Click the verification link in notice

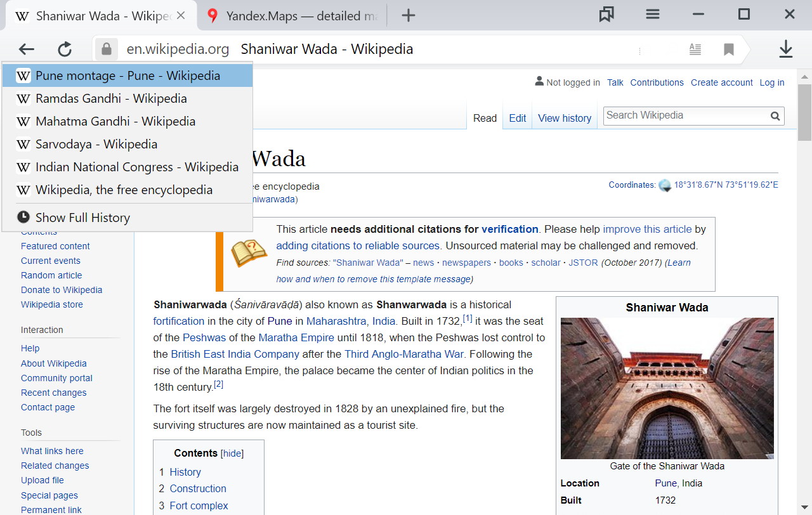509,229
